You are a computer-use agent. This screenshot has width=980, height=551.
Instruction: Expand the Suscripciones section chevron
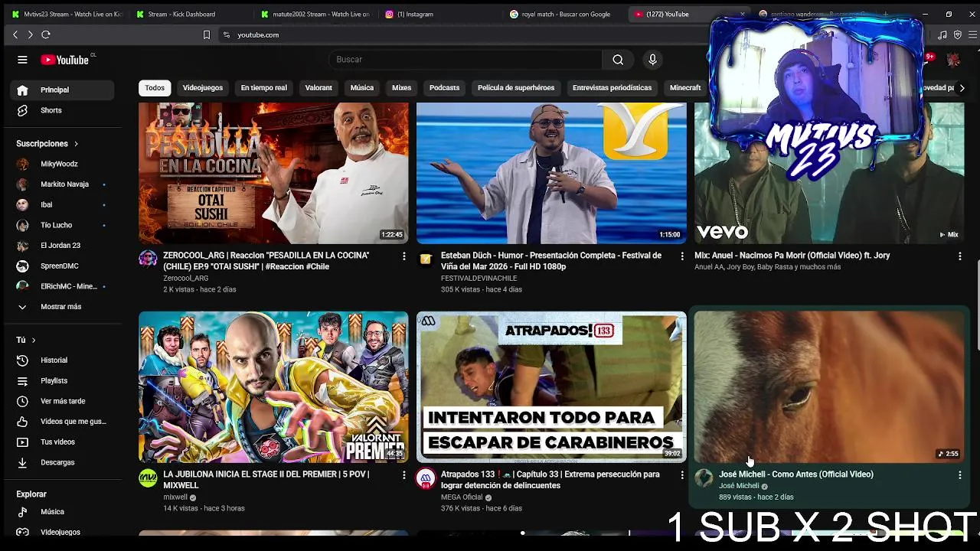[76, 144]
